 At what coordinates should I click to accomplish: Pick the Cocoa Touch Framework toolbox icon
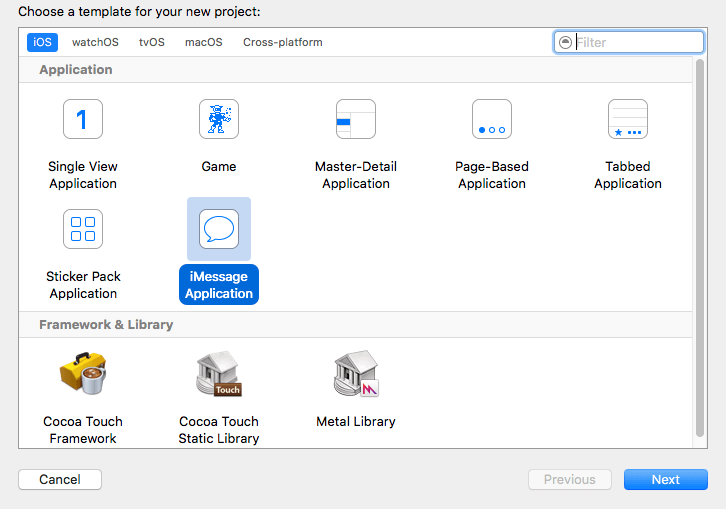[x=83, y=373]
